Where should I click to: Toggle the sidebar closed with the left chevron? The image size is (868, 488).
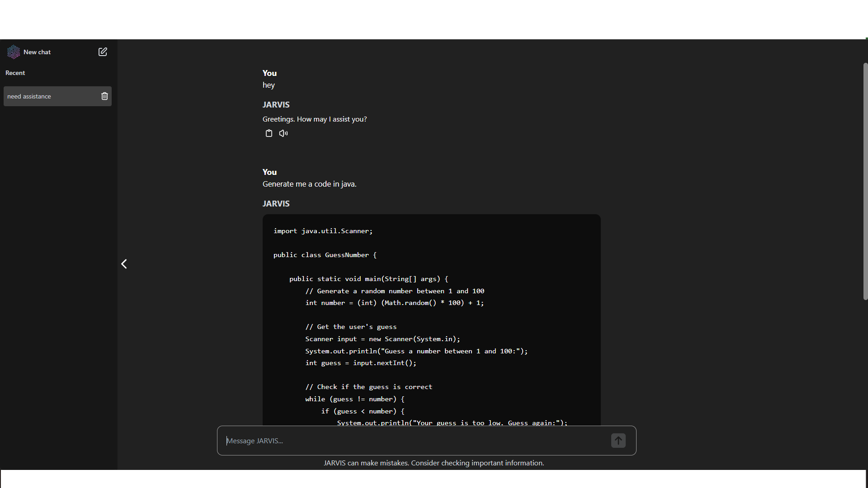123,264
